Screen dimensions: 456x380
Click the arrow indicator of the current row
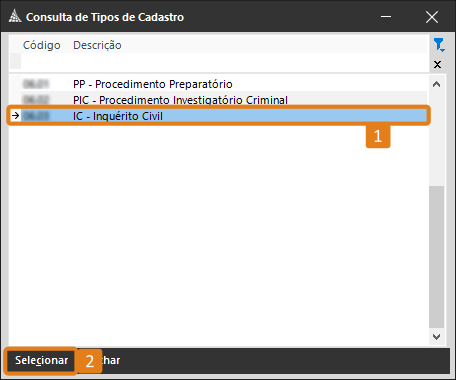tap(15, 116)
